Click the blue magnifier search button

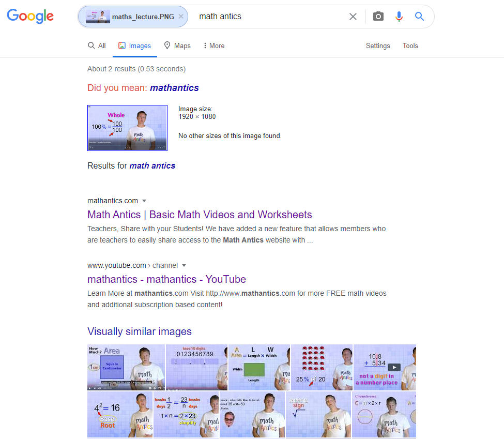(419, 17)
